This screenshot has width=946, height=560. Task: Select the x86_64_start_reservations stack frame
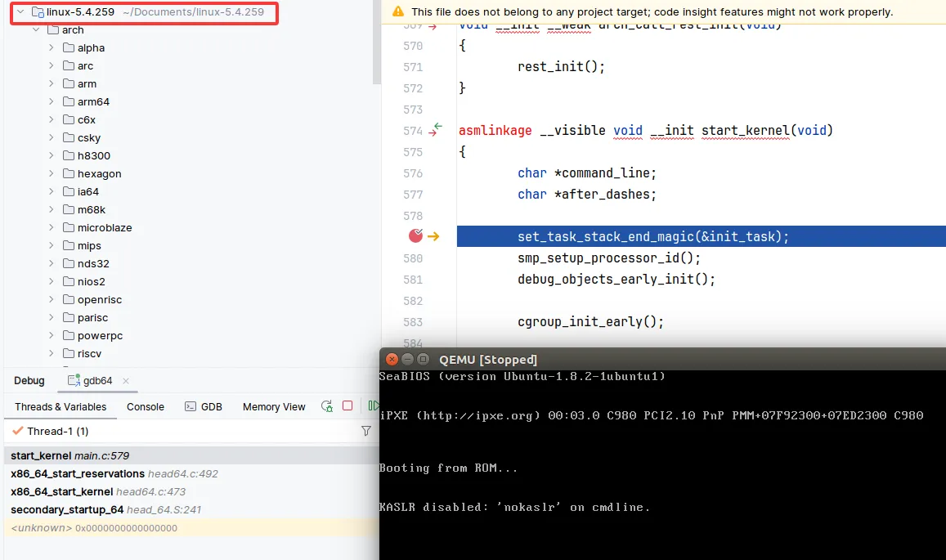click(191, 473)
